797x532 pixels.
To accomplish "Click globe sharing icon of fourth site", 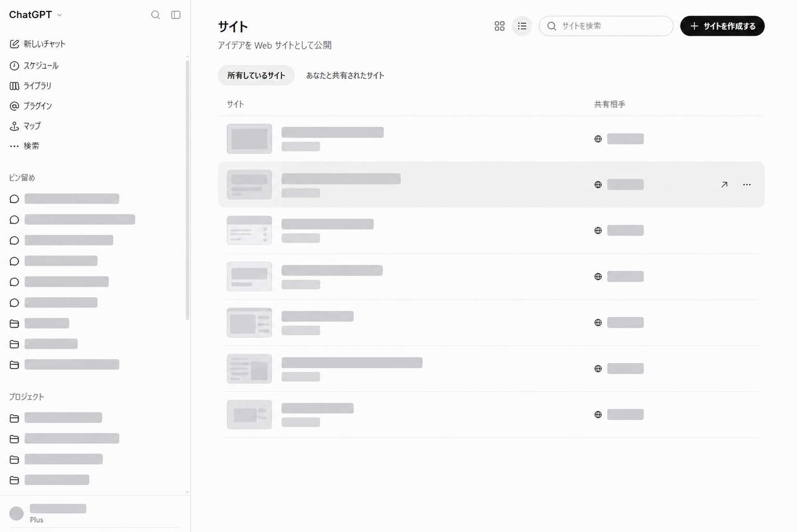I will [598, 277].
